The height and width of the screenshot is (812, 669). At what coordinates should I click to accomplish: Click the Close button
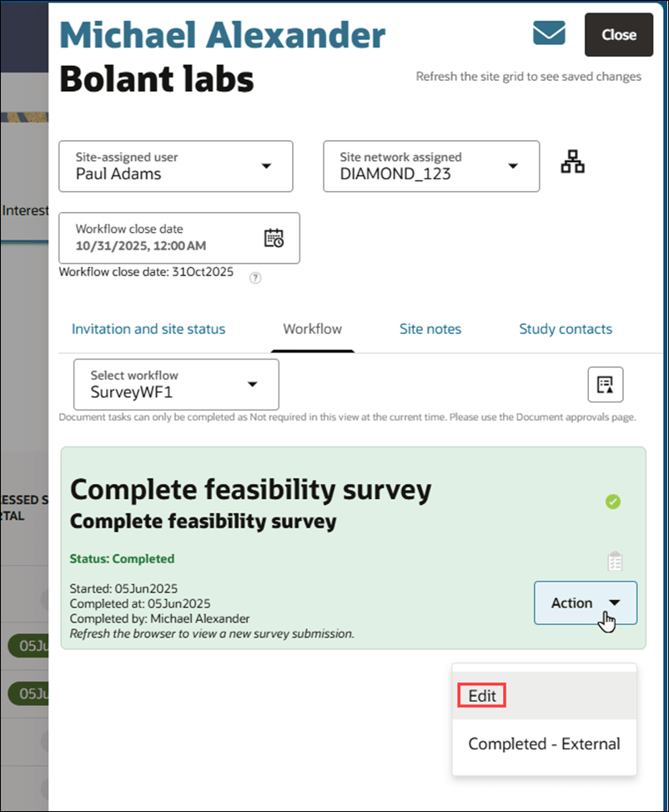[618, 35]
